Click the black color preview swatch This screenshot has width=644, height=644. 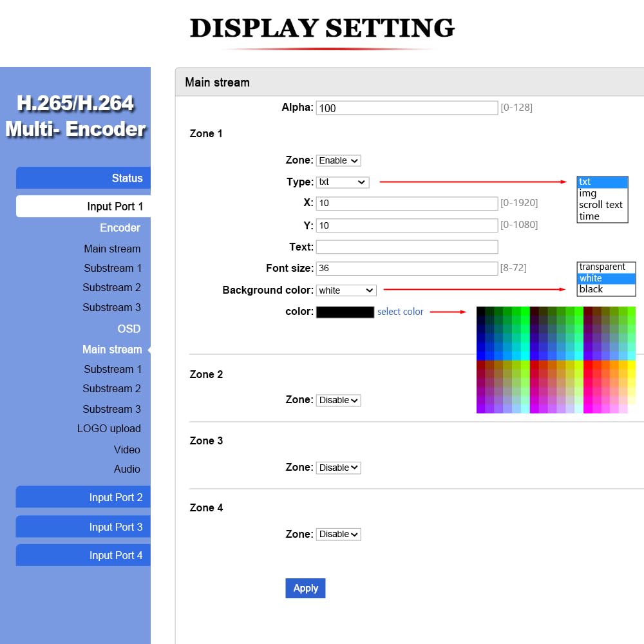[345, 312]
